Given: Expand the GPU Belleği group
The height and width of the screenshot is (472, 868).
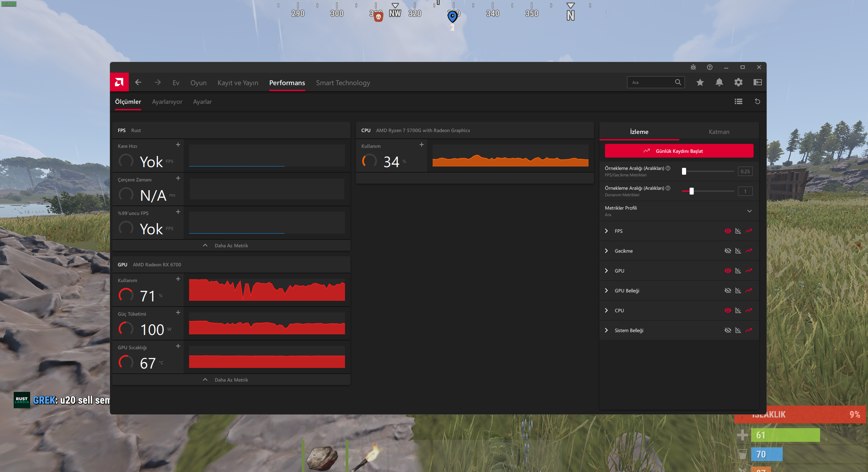Looking at the screenshot, I should pos(607,291).
